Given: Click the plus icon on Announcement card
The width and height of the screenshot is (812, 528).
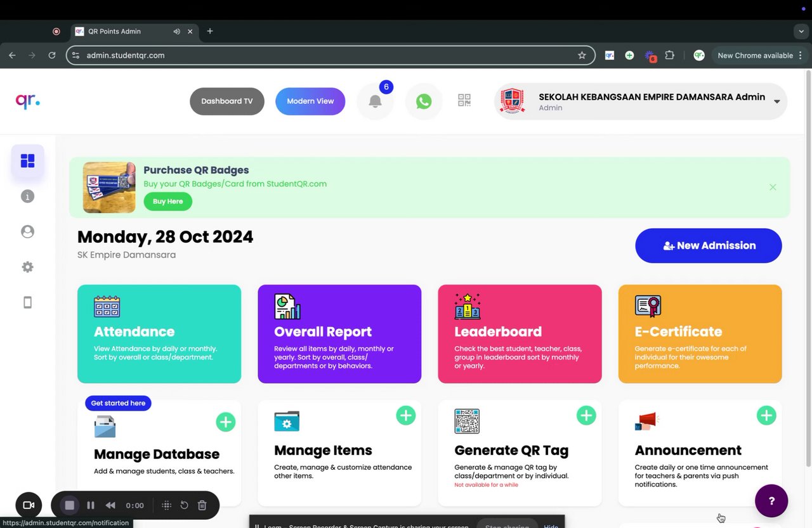Looking at the screenshot, I should (x=766, y=416).
